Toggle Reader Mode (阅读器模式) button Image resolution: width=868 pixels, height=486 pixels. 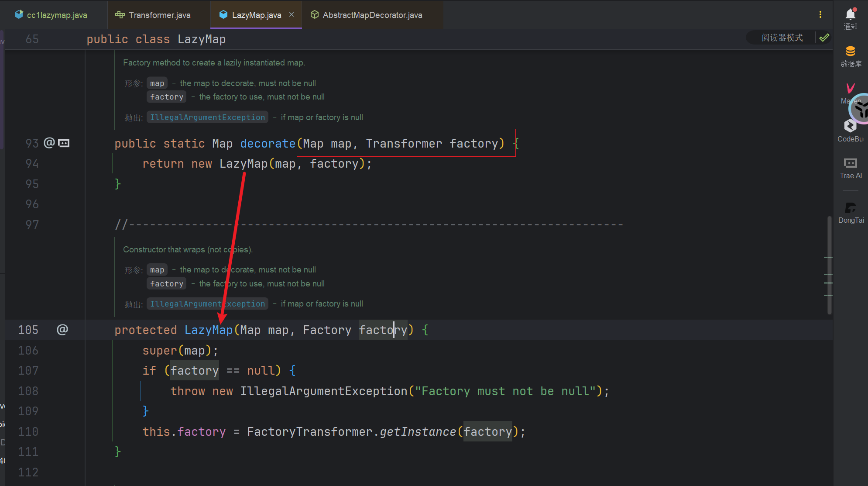coord(782,38)
